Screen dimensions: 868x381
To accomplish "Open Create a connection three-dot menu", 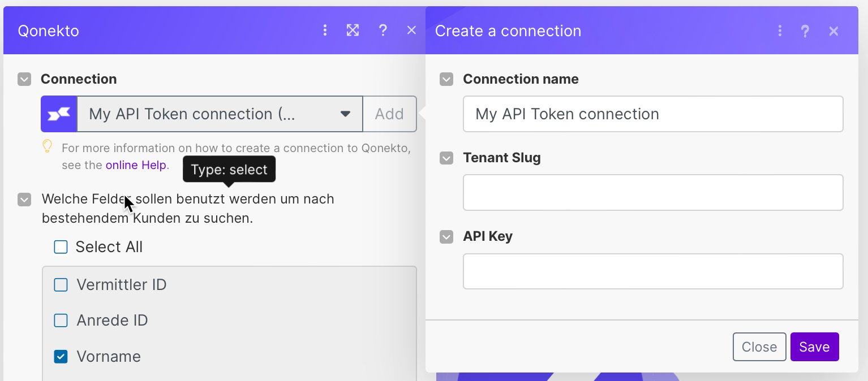I will point(780,31).
